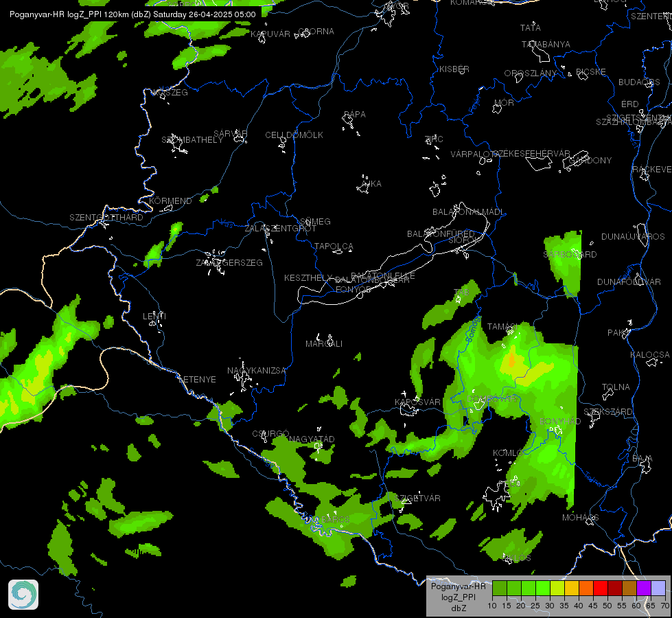This screenshot has width=672, height=618.
Task: Click the KISBÉR city label
Action: (454, 69)
